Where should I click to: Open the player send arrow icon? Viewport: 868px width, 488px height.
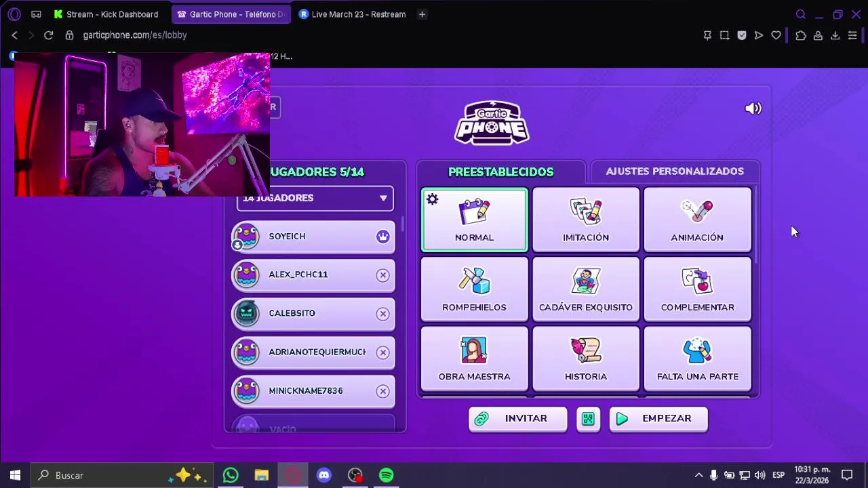759,35
